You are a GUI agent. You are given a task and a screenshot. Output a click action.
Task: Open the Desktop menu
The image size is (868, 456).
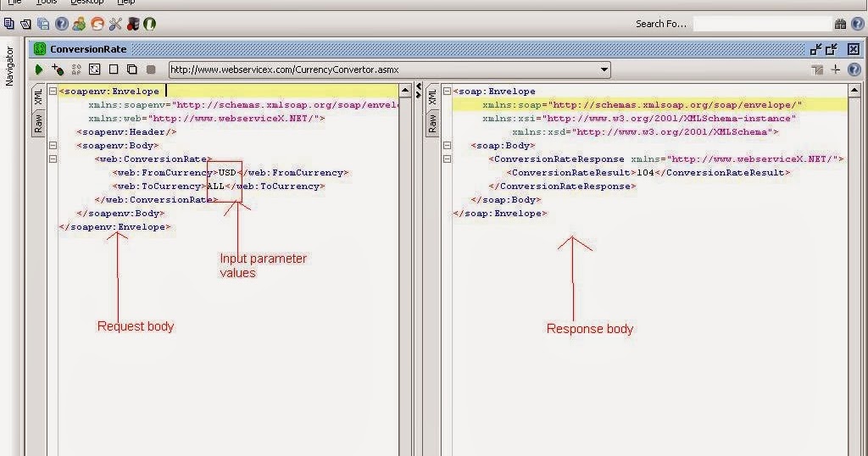pos(87,3)
